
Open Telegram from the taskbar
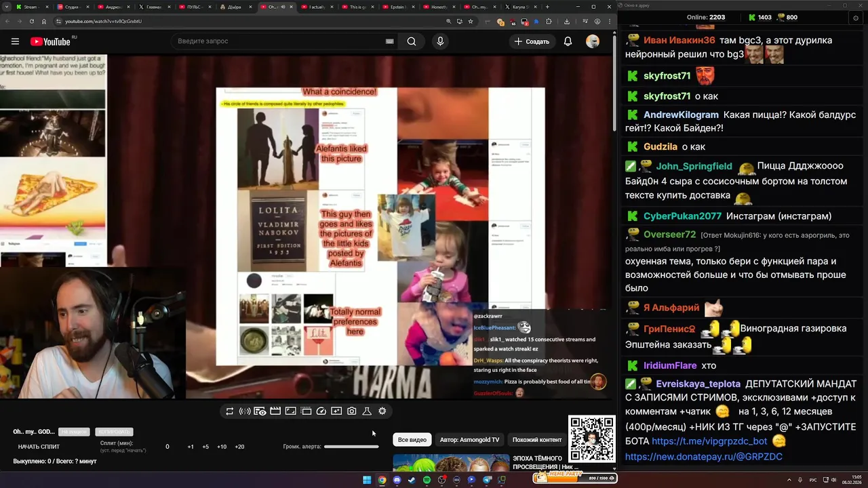pyautogui.click(x=487, y=480)
